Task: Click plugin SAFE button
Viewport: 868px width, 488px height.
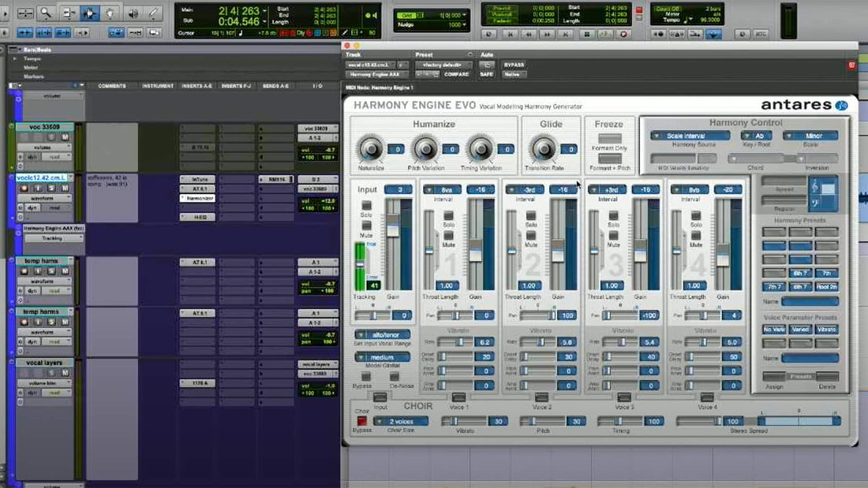Action: (x=487, y=74)
